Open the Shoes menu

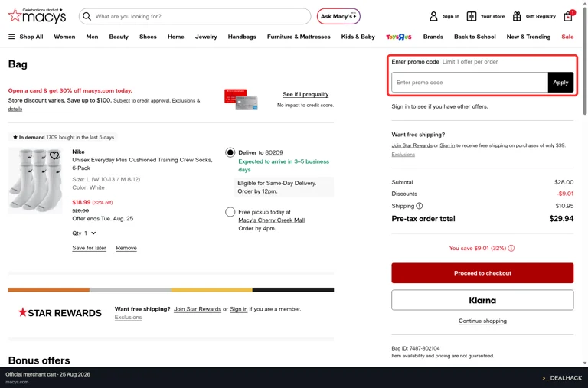(x=148, y=37)
